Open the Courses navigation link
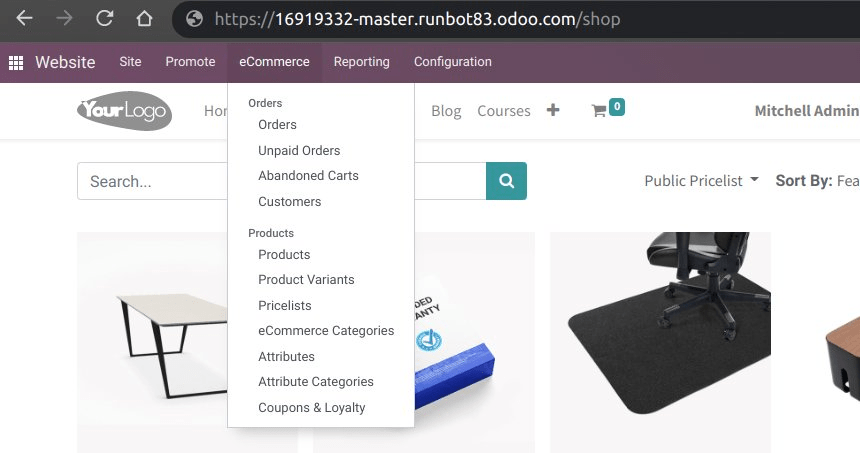860x453 pixels. tap(503, 111)
